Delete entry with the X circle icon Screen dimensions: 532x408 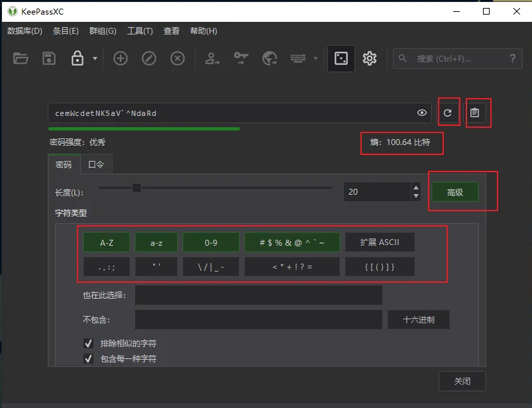click(178, 59)
